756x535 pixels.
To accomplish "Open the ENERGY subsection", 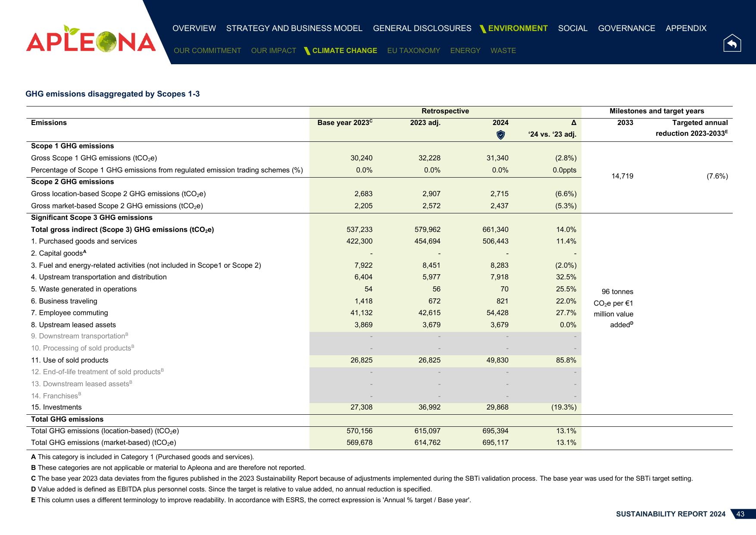I will click(465, 50).
